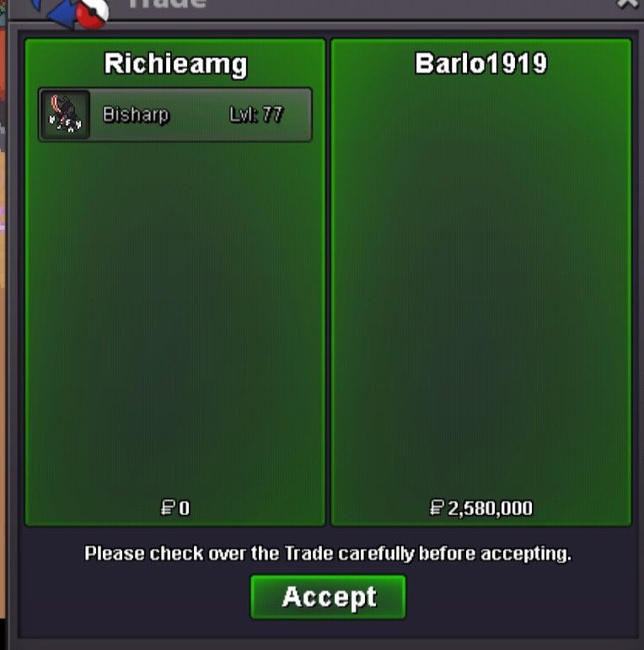The height and width of the screenshot is (650, 644).
Task: Click the Barlo1919 player name header
Action: [481, 63]
